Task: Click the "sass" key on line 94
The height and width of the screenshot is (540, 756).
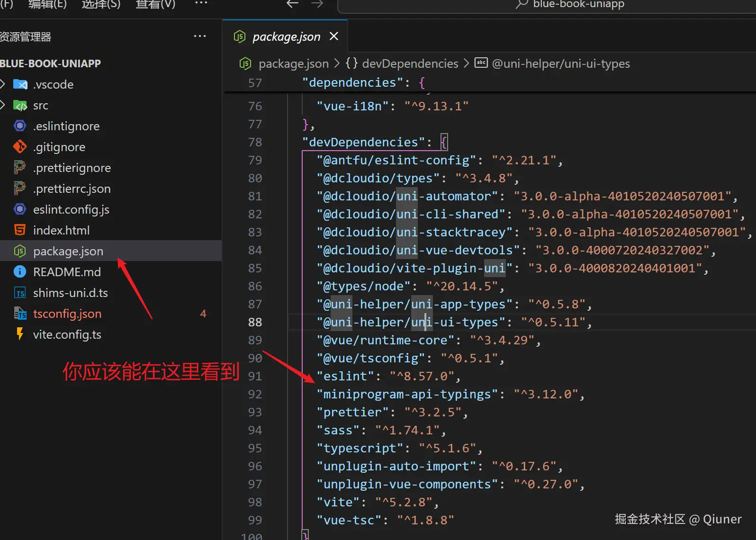Action: [x=338, y=430]
